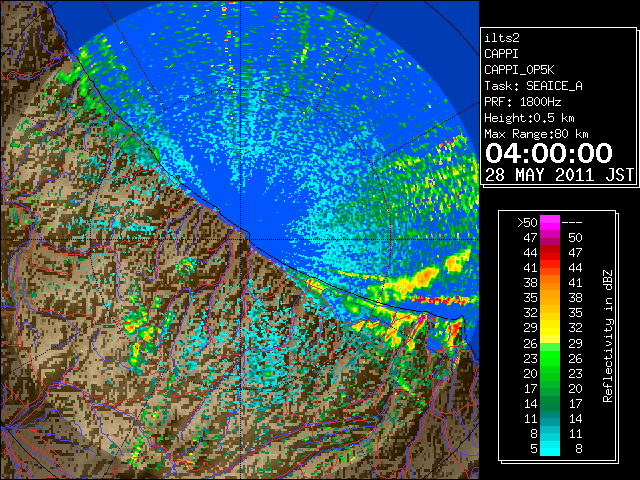Click the '>50' legend label
The width and height of the screenshot is (640, 480).
527,223
